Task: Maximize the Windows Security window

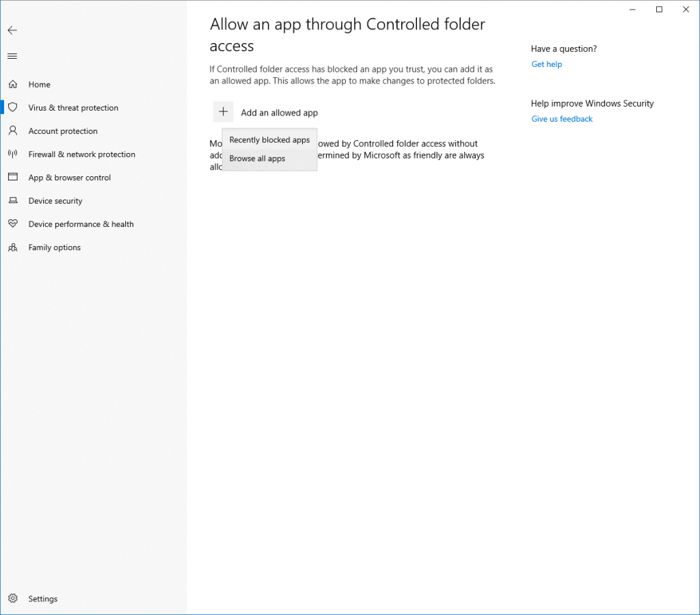Action: pos(659,10)
